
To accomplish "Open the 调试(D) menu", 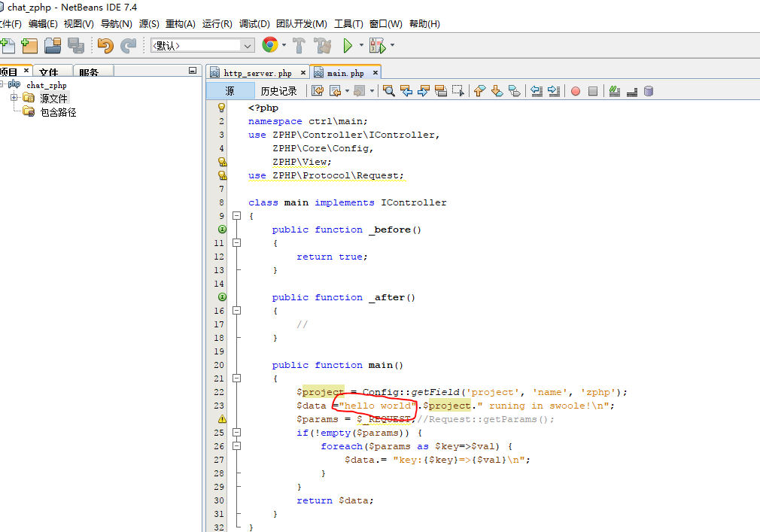I will [254, 24].
